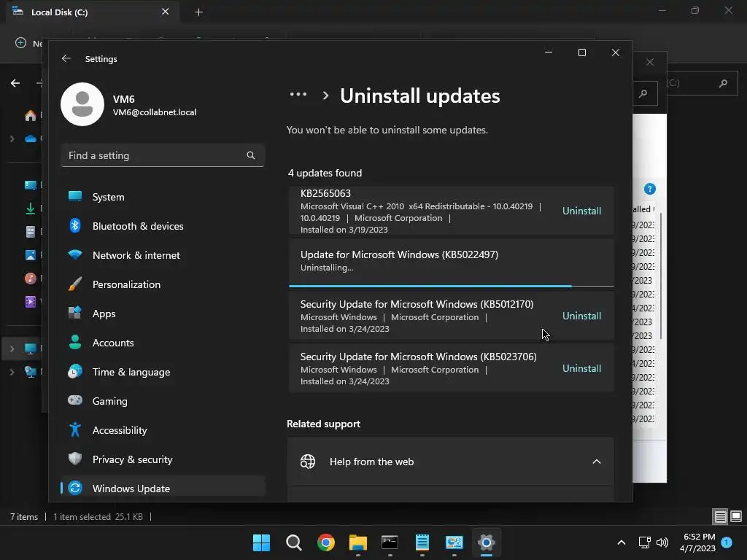The image size is (747, 560).
Task: Click inside the Find a setting field
Action: [x=163, y=155]
